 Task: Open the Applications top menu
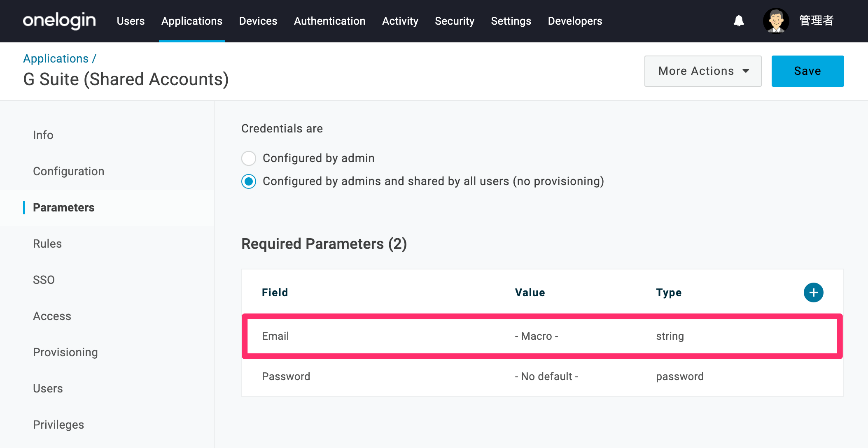pyautogui.click(x=192, y=21)
